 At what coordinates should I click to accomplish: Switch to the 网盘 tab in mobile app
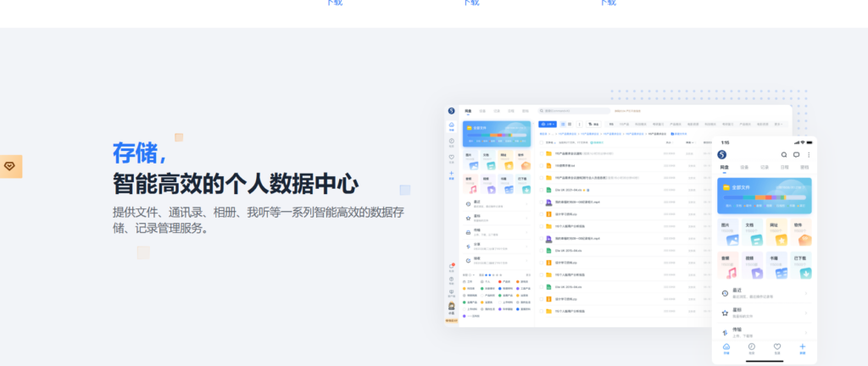tap(725, 169)
